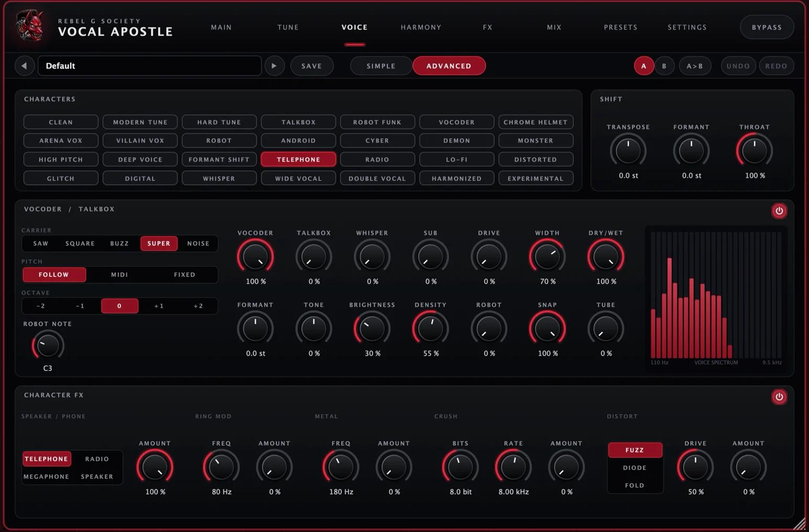Click the BRIGHTNESS knob
This screenshot has height=532, width=809.
pos(372,329)
